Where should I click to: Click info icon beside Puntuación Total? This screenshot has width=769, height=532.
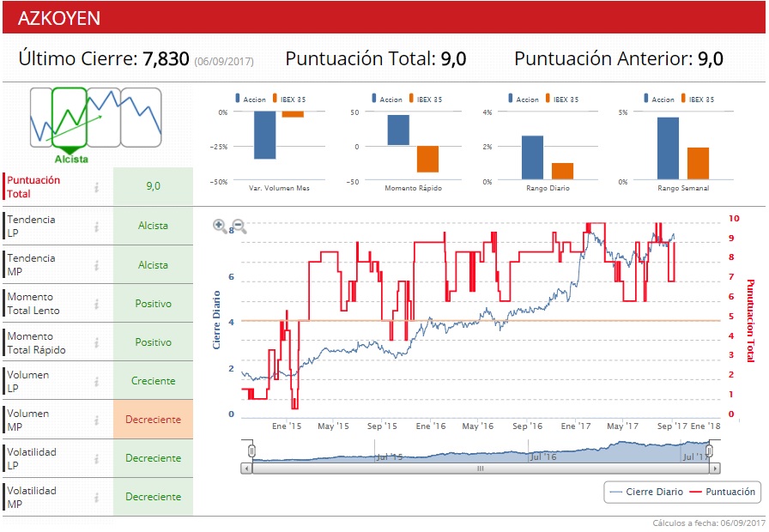[97, 187]
